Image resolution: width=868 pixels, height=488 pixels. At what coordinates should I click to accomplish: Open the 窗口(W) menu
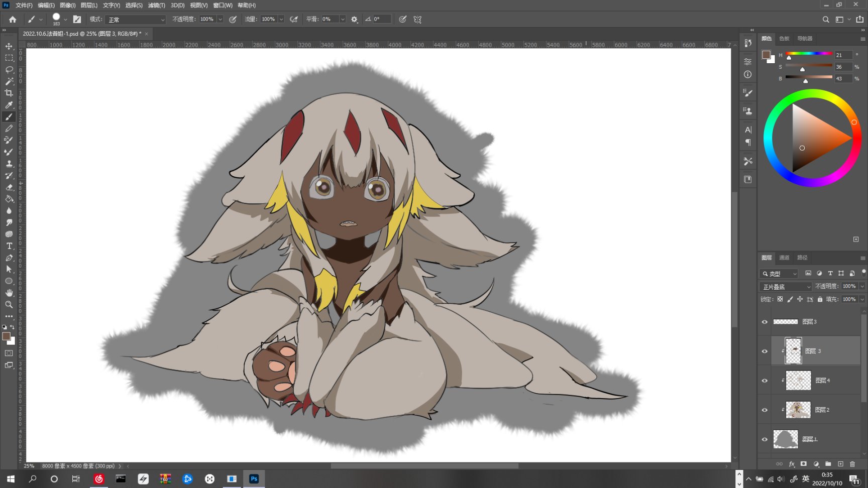pos(223,5)
